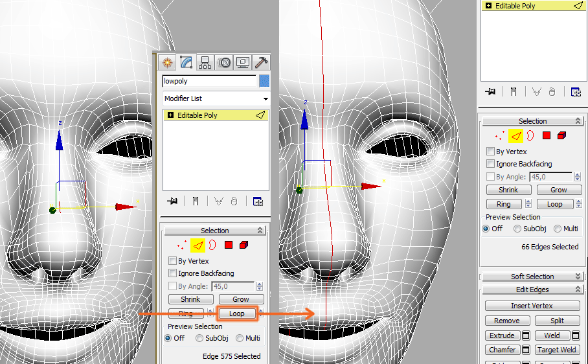Open Configure Modifier Sets in Edit Edges panel
Screen dimensions: 588x364
coord(576,91)
